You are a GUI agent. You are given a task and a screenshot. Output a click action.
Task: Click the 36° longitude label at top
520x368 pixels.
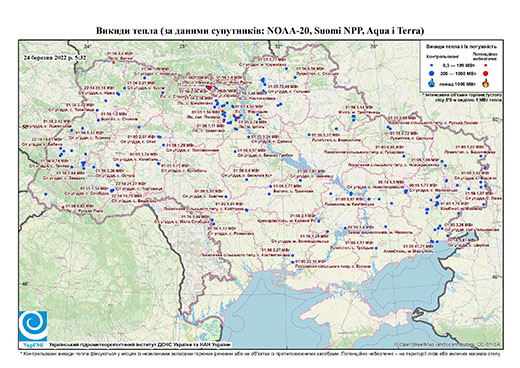374,46
